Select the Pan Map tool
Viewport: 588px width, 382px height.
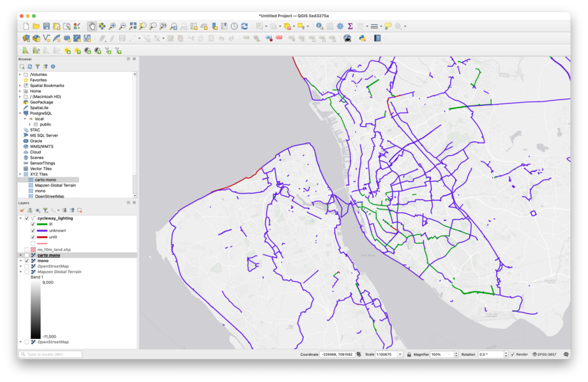[x=92, y=26]
